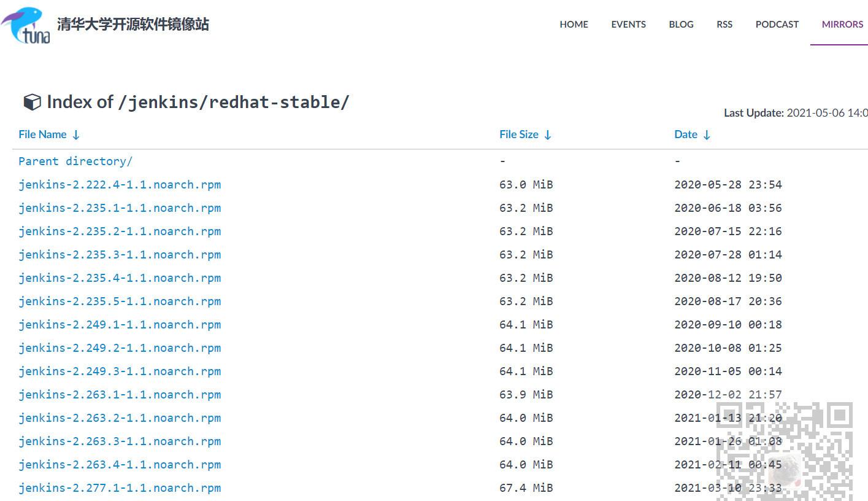The height and width of the screenshot is (501, 868).
Task: Download jenkins-2.235.5-1.1.noarch.rpm
Action: (120, 301)
